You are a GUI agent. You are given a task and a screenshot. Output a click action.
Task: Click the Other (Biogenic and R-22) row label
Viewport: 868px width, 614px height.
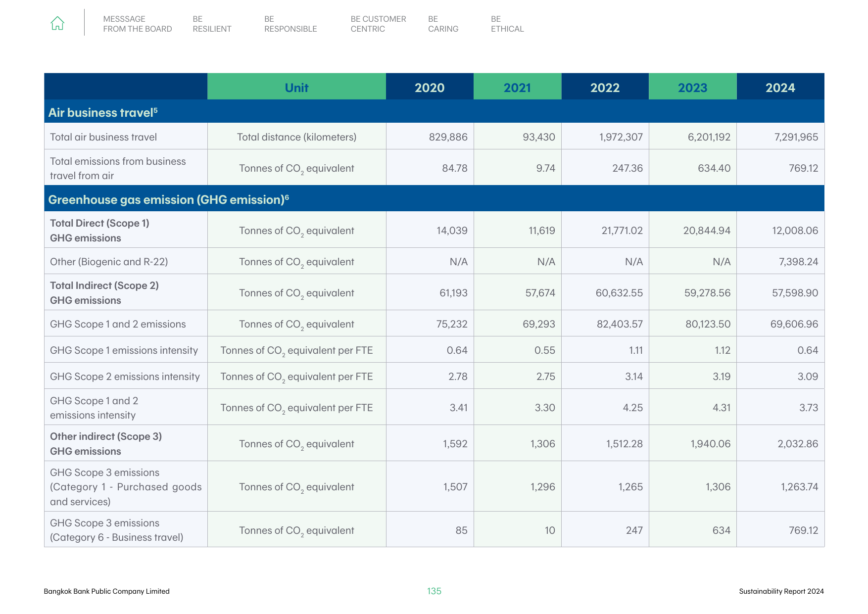point(109,262)
